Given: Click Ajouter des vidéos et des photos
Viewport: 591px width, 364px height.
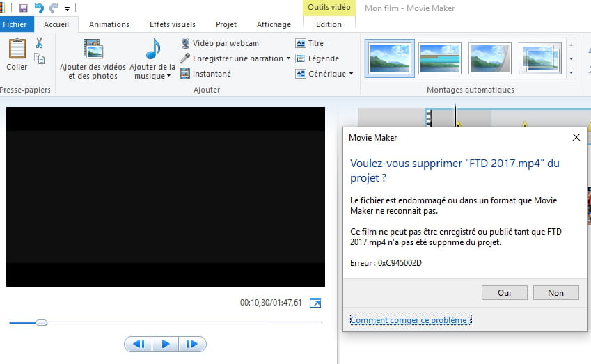Looking at the screenshot, I should [93, 59].
